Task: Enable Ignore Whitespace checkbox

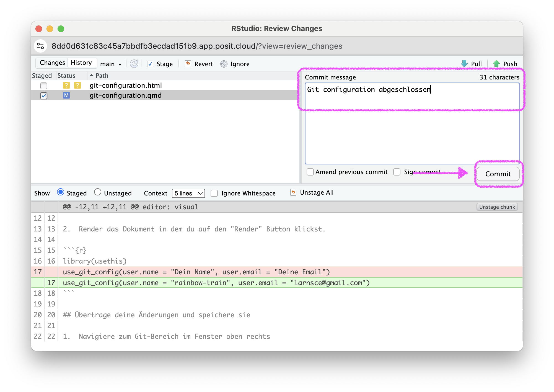Action: (214, 193)
